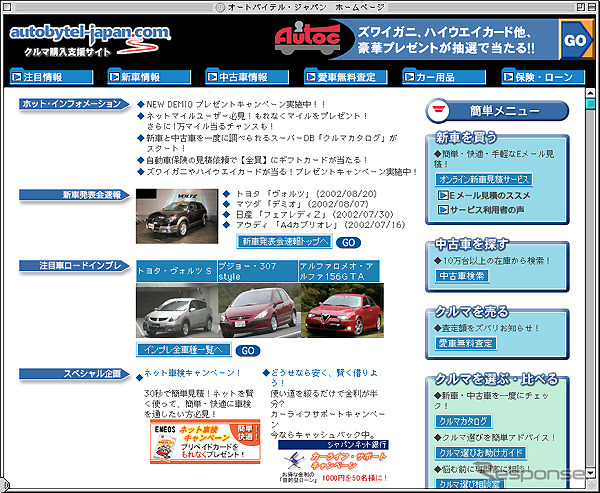Click the クルマを売る box heading
This screenshot has width=600, height=493.
(471, 312)
